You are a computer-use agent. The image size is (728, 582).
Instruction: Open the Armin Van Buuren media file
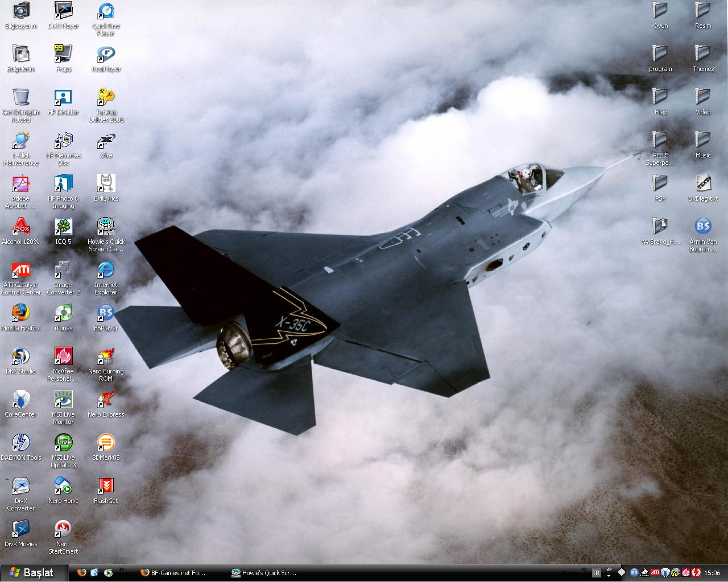pyautogui.click(x=703, y=235)
